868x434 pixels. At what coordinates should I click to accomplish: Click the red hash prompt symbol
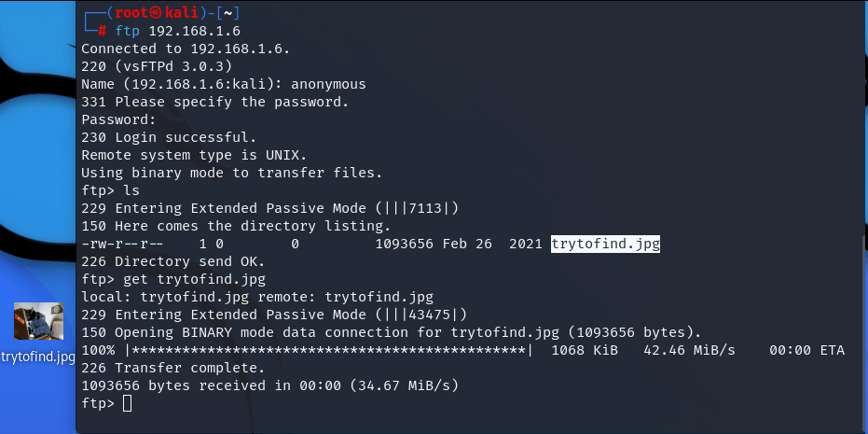[x=102, y=31]
